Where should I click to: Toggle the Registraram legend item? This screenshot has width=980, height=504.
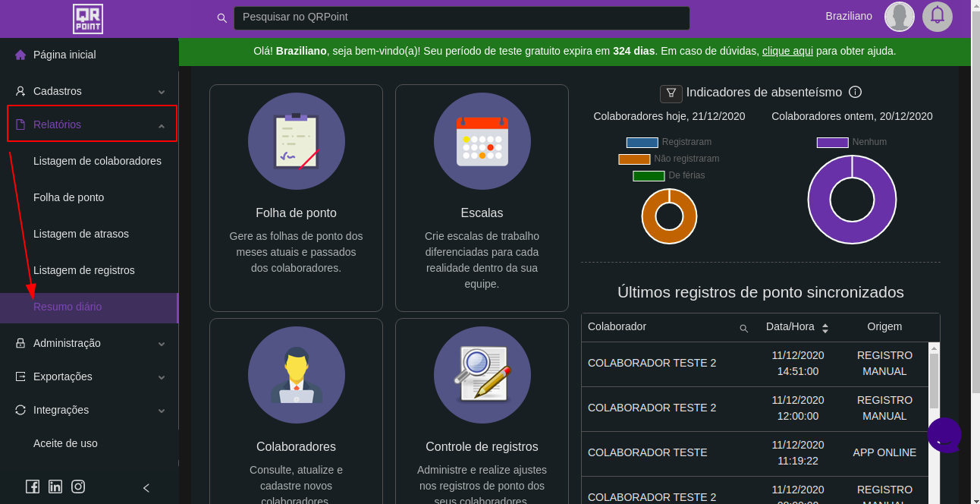pyautogui.click(x=668, y=142)
